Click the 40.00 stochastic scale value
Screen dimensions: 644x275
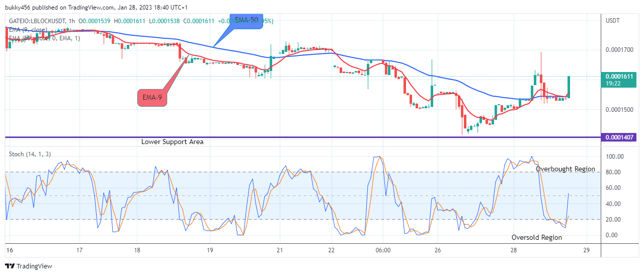pyautogui.click(x=613, y=204)
